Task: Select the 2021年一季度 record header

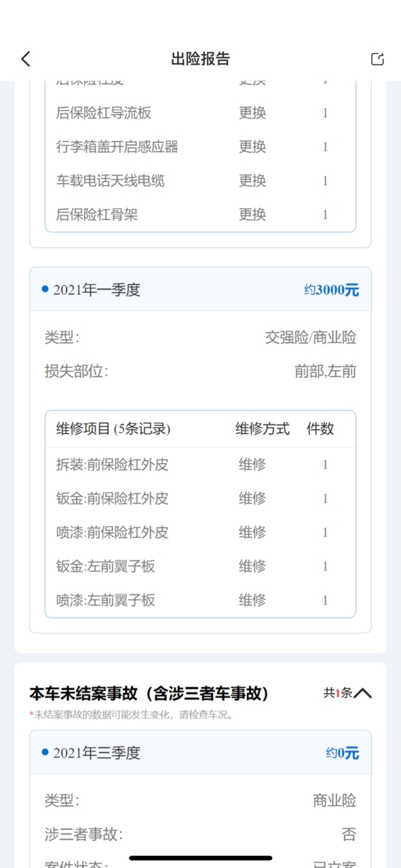Action: click(x=200, y=290)
